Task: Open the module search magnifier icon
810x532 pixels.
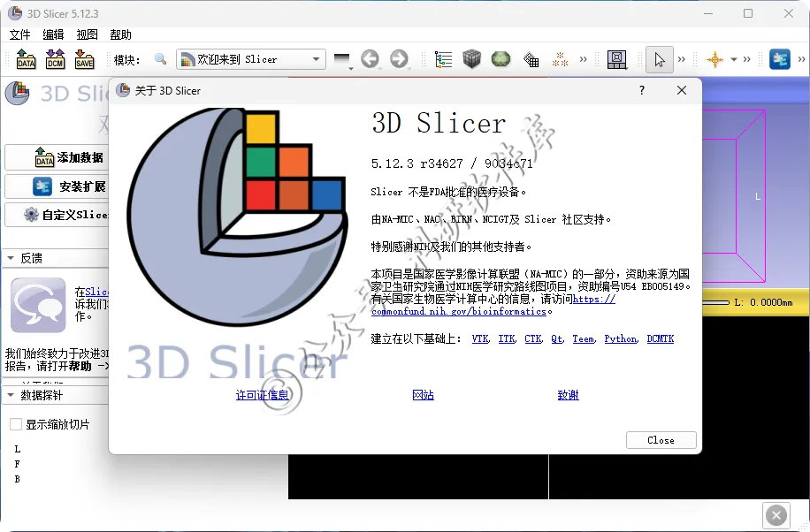Action: [x=161, y=59]
